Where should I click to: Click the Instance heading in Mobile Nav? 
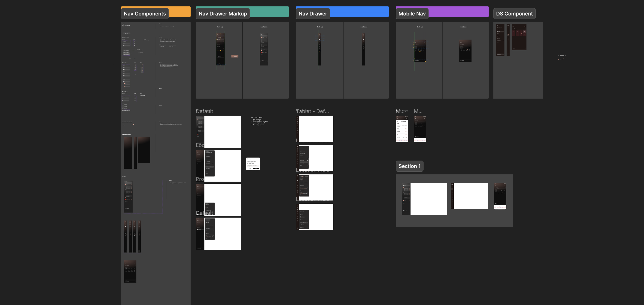(x=464, y=27)
